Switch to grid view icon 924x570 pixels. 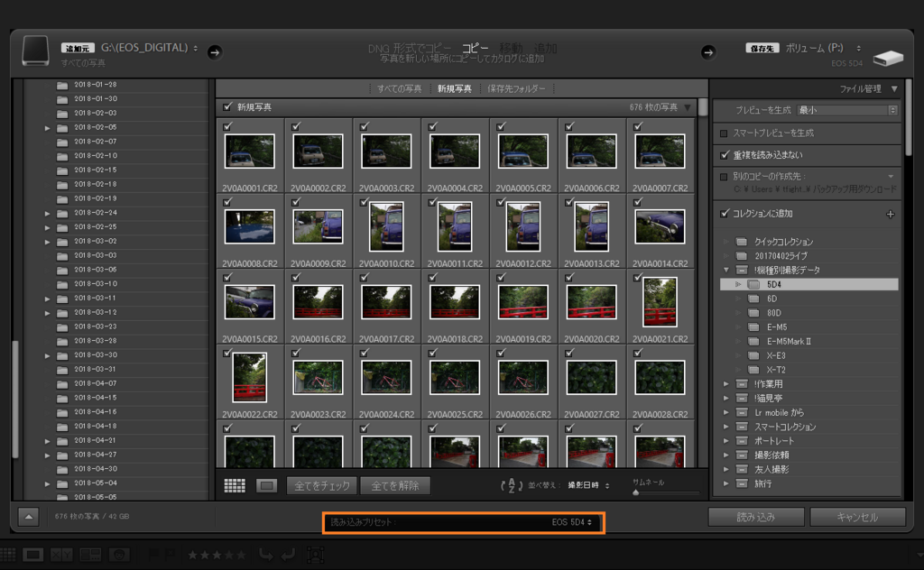[x=235, y=486]
